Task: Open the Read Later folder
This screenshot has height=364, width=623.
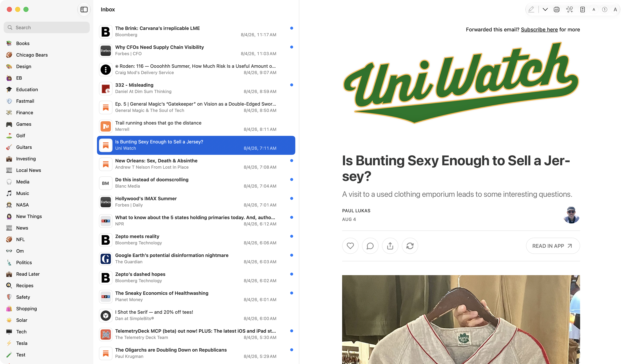Action: 28,274
